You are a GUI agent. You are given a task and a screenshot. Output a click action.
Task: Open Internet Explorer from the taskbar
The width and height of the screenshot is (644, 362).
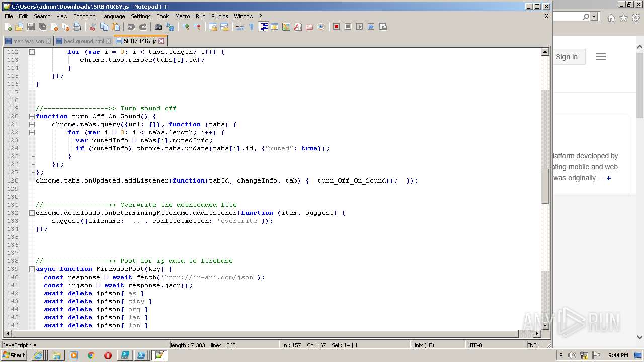click(38, 355)
